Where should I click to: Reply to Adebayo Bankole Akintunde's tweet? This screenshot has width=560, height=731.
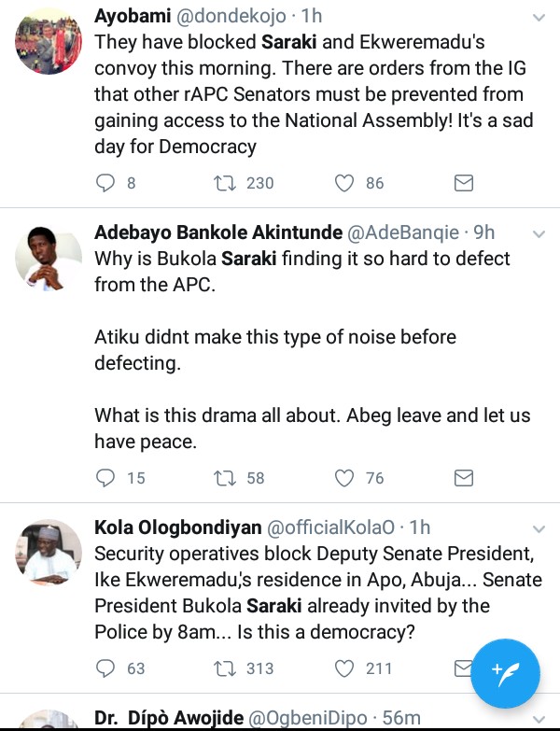tap(105, 478)
